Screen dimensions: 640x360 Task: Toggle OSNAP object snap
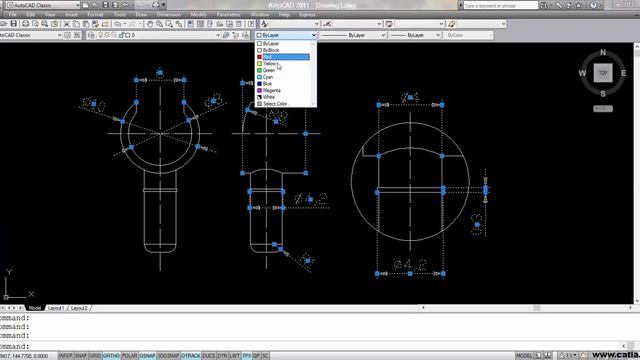point(147,356)
